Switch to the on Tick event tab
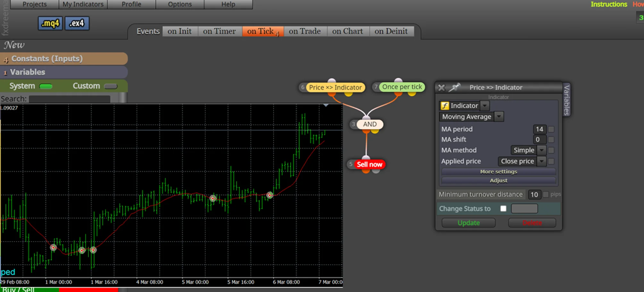The image size is (644, 292). click(x=263, y=31)
